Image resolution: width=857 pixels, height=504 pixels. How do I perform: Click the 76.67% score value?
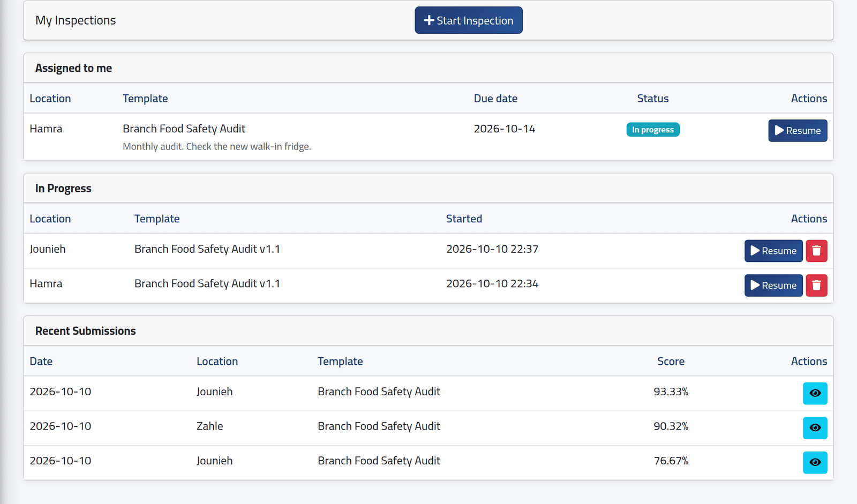tap(671, 461)
